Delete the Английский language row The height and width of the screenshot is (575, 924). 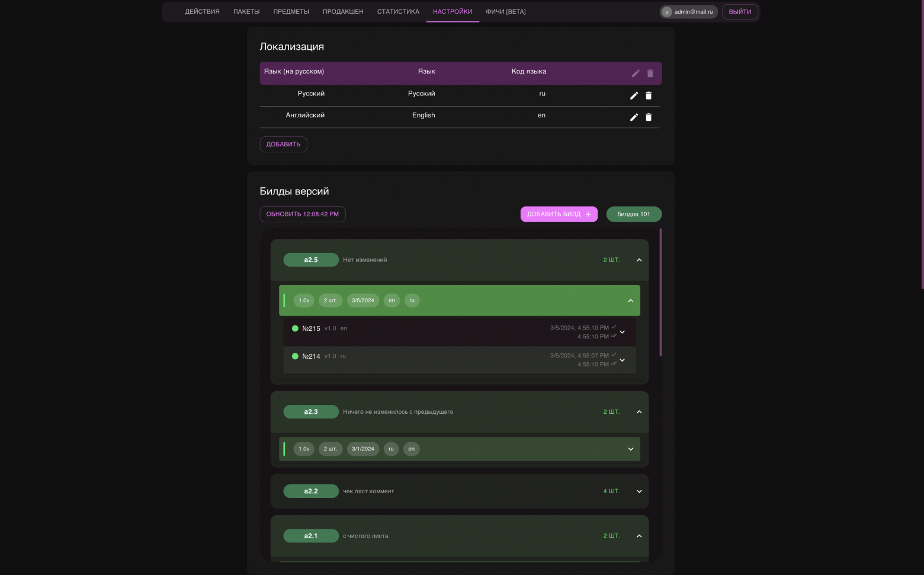[x=649, y=117]
